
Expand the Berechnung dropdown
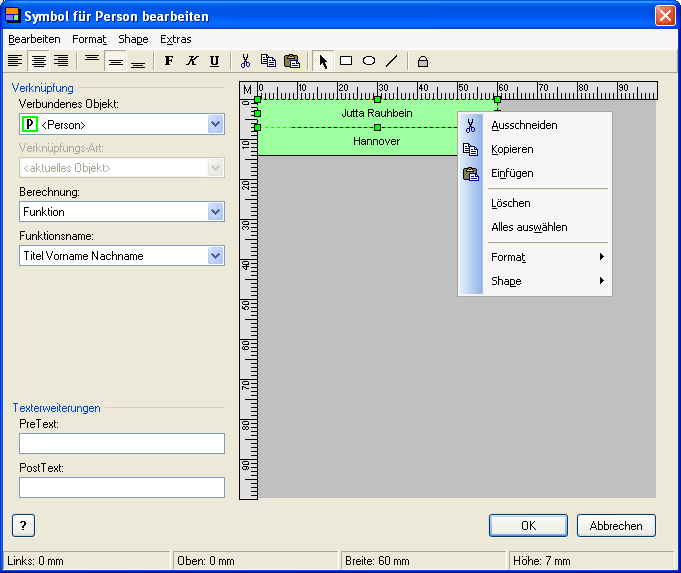point(215,212)
